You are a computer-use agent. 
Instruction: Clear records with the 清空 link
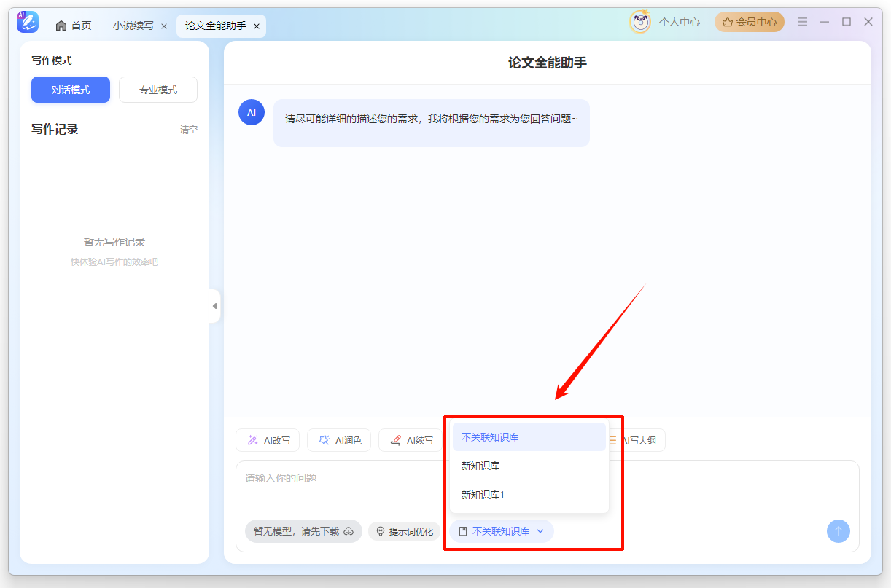coord(188,130)
